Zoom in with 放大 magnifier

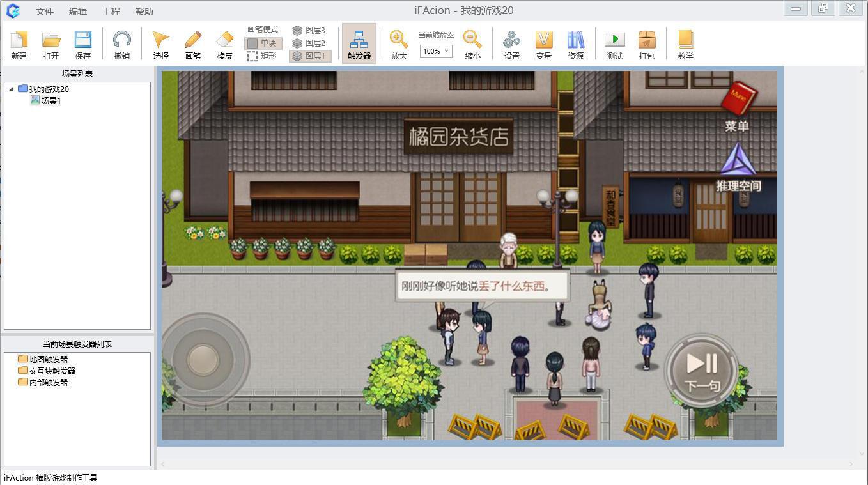pos(399,45)
